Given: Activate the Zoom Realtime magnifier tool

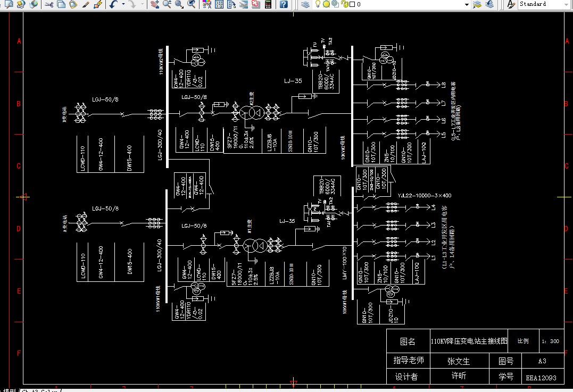Looking at the screenshot, I should [x=167, y=4].
